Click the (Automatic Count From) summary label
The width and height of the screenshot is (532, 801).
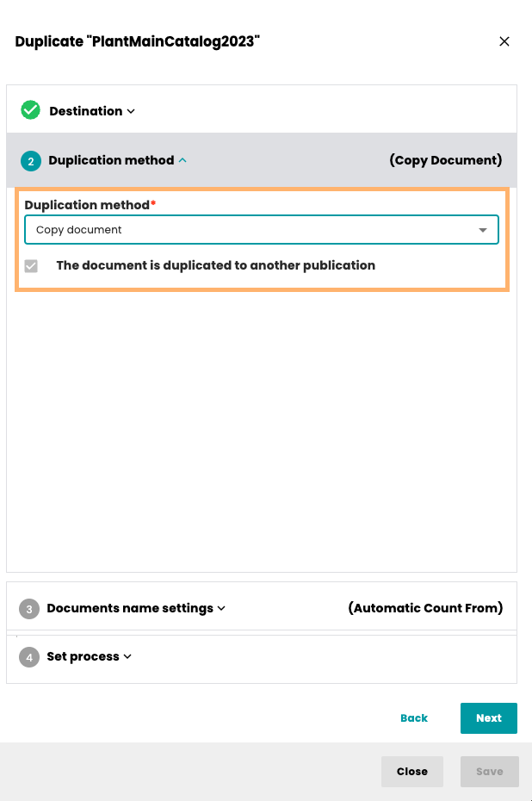click(424, 607)
